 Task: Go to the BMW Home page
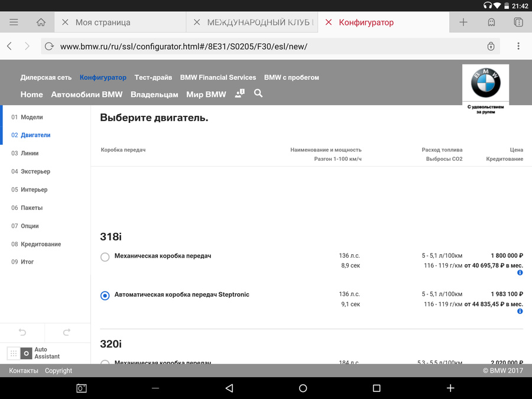point(31,95)
